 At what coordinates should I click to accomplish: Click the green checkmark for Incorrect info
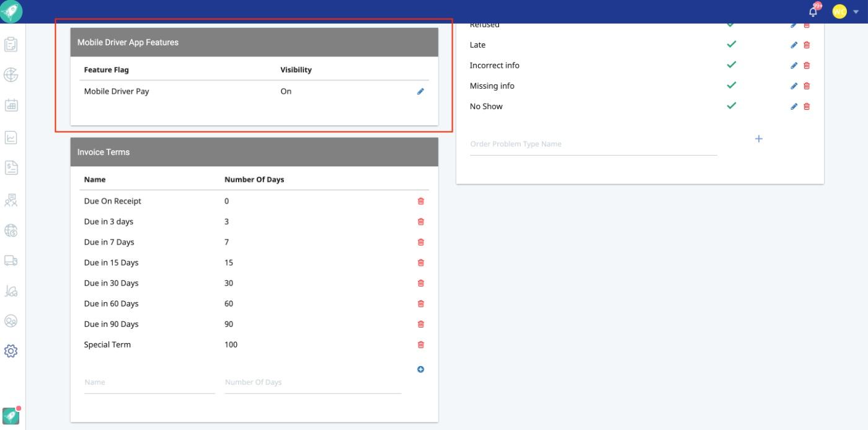pyautogui.click(x=732, y=65)
